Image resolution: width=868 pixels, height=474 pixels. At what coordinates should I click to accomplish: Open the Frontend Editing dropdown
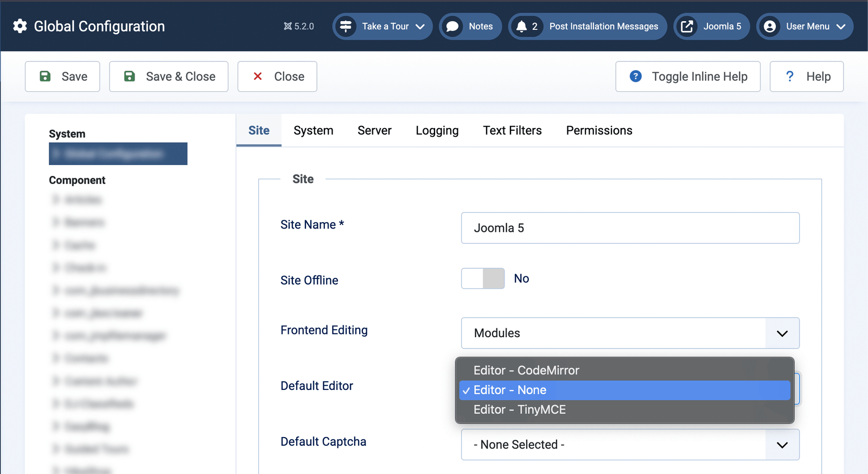(x=630, y=333)
